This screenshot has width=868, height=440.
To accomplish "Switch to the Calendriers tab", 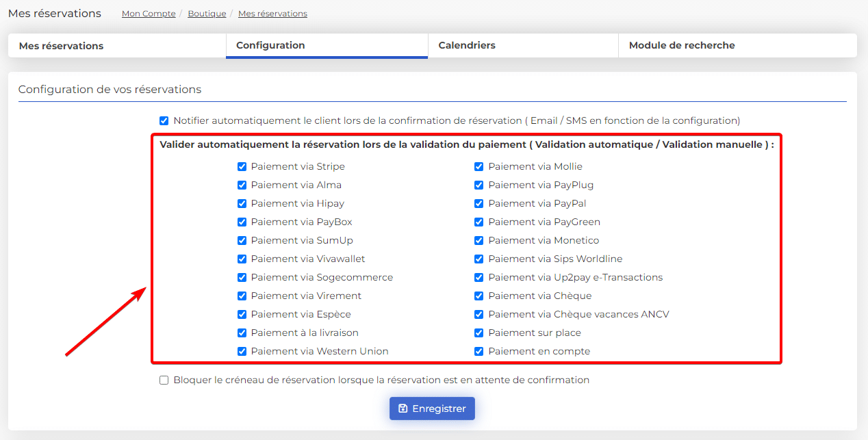I will tap(523, 46).
